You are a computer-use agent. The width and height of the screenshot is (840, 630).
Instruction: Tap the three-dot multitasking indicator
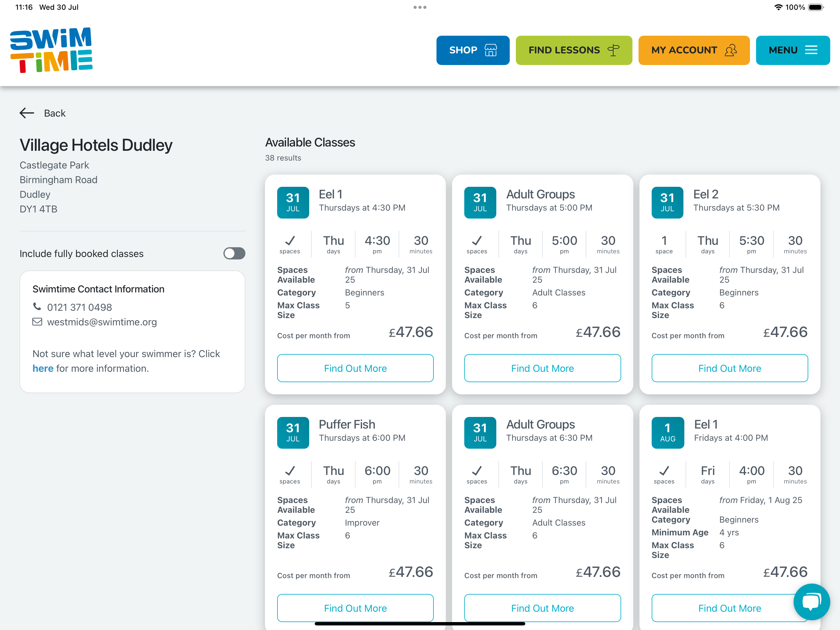pyautogui.click(x=420, y=7)
